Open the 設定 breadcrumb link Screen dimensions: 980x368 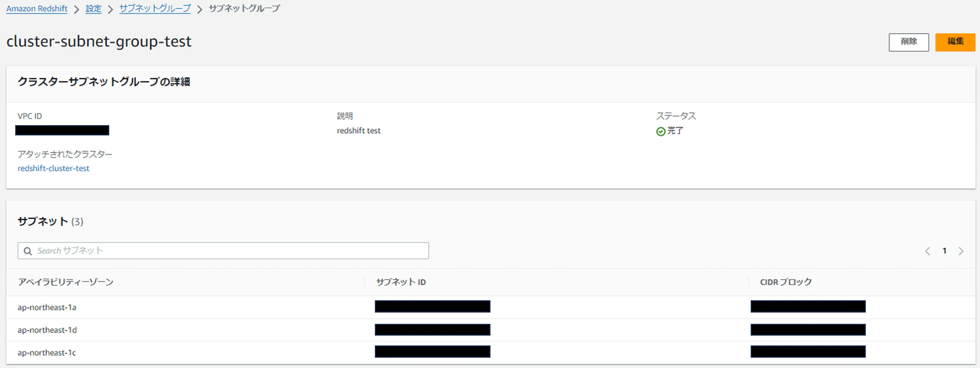[x=93, y=9]
